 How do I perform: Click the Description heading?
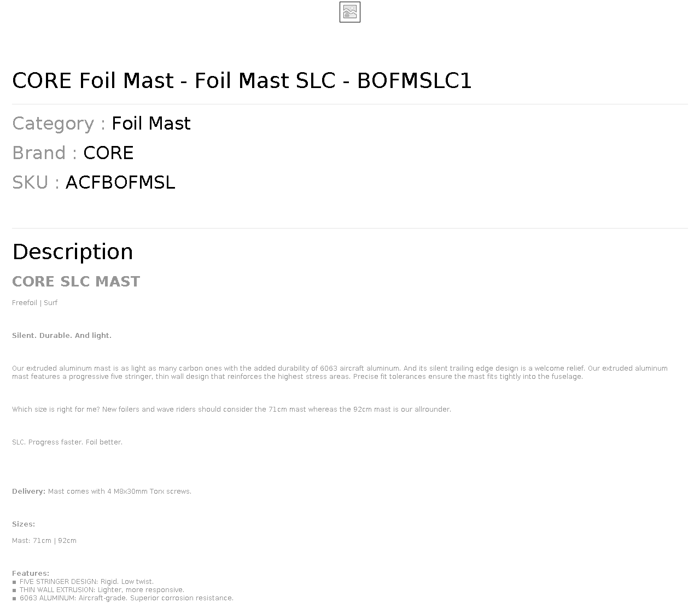(x=73, y=252)
